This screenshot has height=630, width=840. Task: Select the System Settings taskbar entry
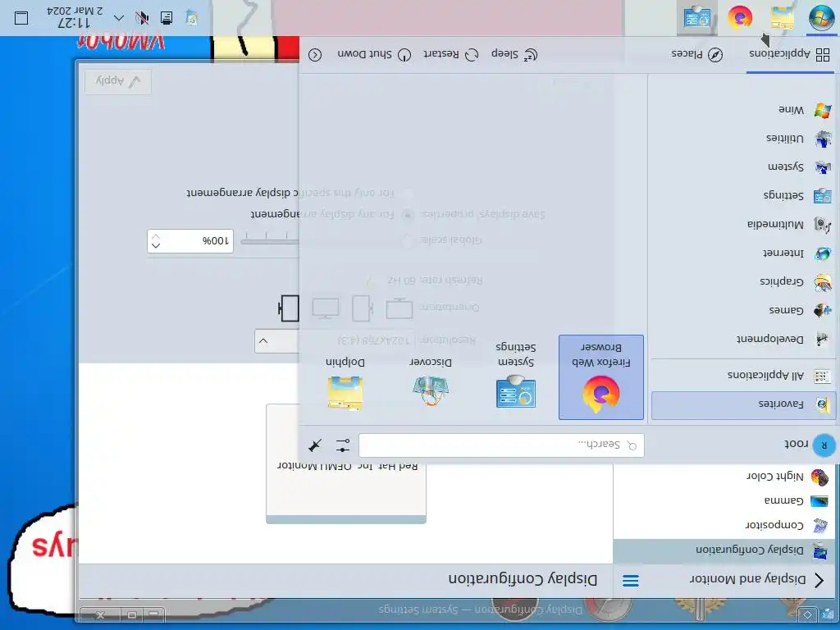point(697,18)
